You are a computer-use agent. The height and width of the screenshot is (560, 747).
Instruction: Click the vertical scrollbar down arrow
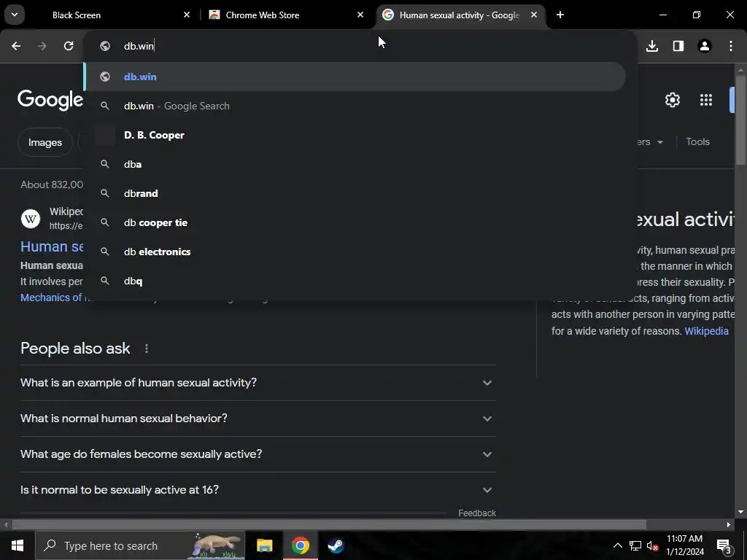pyautogui.click(x=740, y=512)
